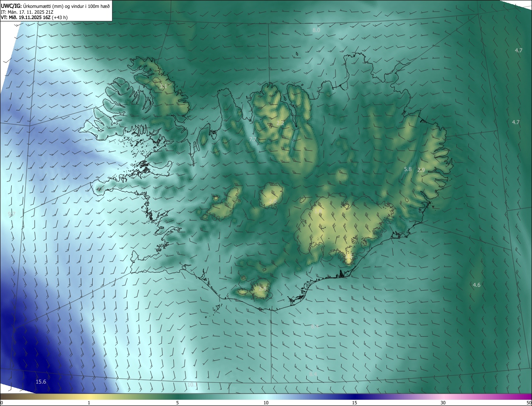Click the 5 tick label on the color scale
The height and width of the screenshot is (406, 532).
[177, 403]
